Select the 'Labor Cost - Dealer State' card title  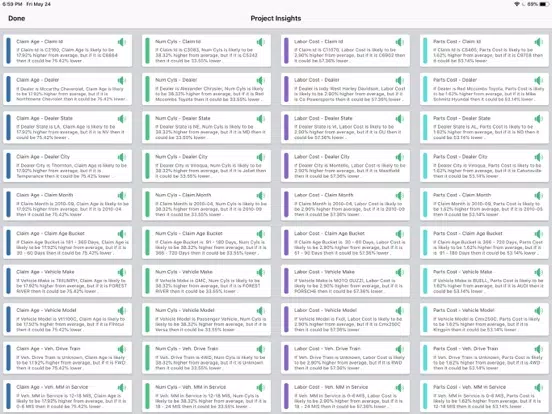[x=323, y=118]
